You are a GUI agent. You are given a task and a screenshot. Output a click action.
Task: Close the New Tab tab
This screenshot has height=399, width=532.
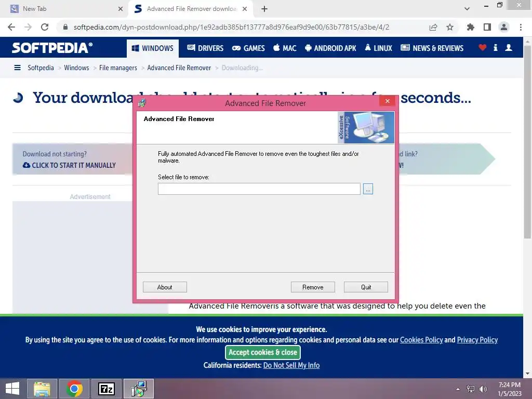(120, 9)
